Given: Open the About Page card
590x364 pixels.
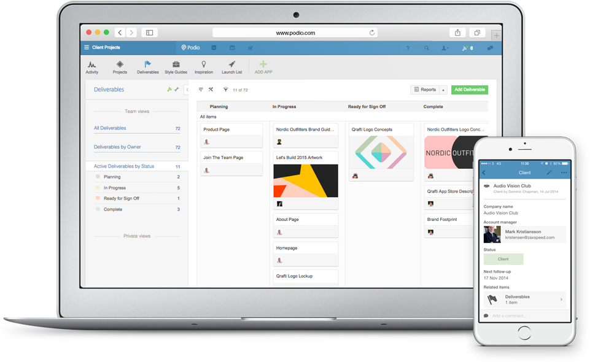Looking at the screenshot, I should click(306, 226).
